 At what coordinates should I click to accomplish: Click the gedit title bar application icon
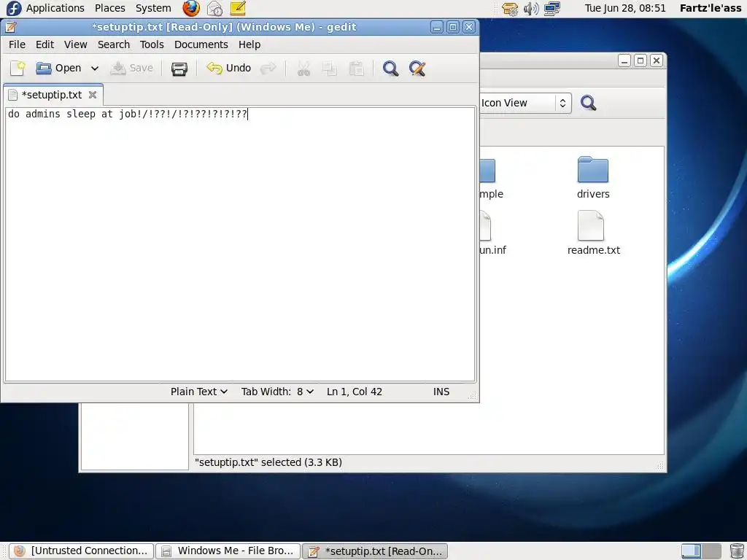[11, 27]
